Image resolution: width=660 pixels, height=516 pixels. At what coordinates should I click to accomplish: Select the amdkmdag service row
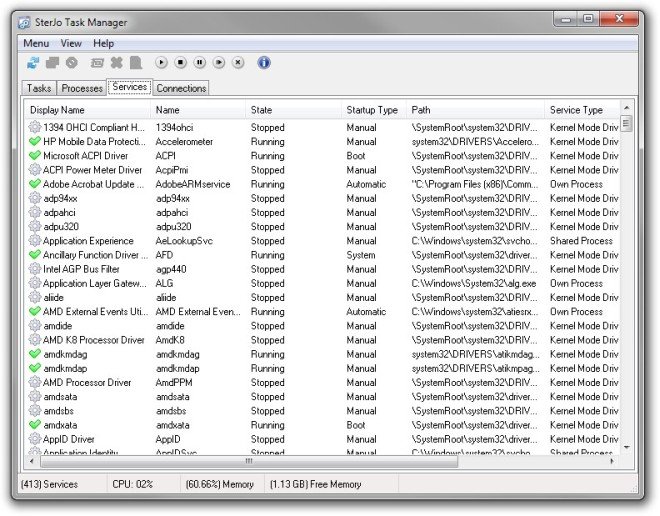pyautogui.click(x=322, y=354)
